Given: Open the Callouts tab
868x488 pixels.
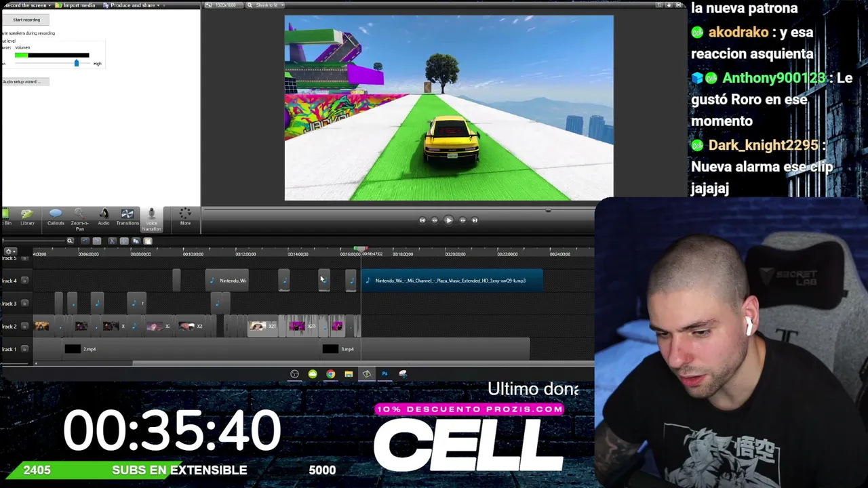Looking at the screenshot, I should click(56, 218).
